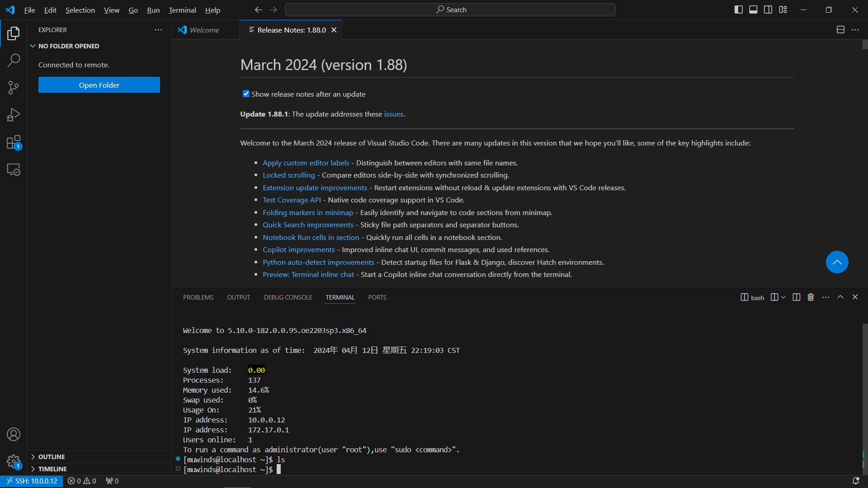This screenshot has width=868, height=488.
Task: Open the Accounts menu icon
Action: 14,434
